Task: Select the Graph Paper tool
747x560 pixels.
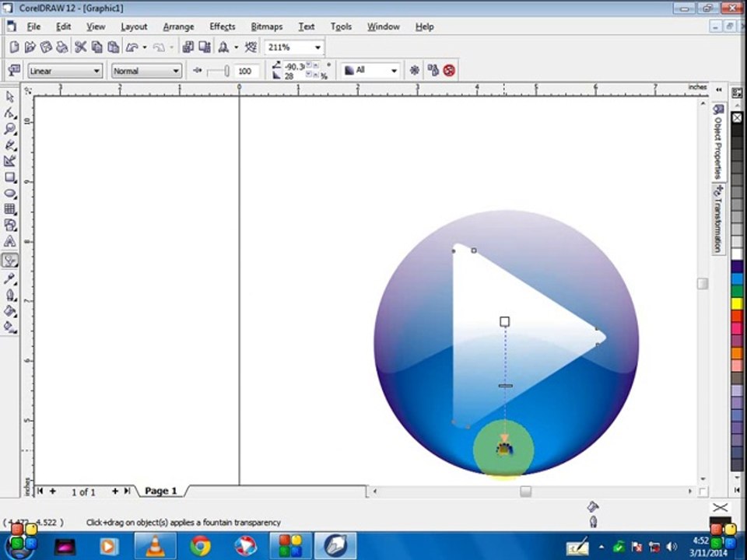Action: click(x=10, y=209)
